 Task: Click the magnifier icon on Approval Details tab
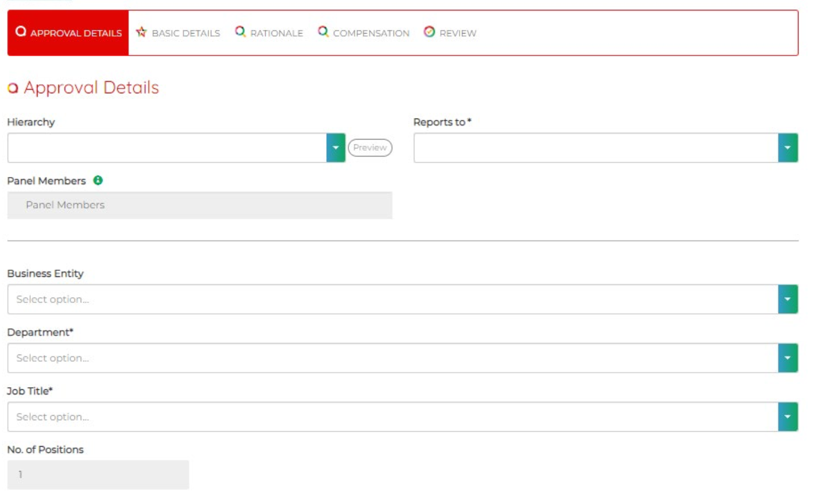click(20, 33)
